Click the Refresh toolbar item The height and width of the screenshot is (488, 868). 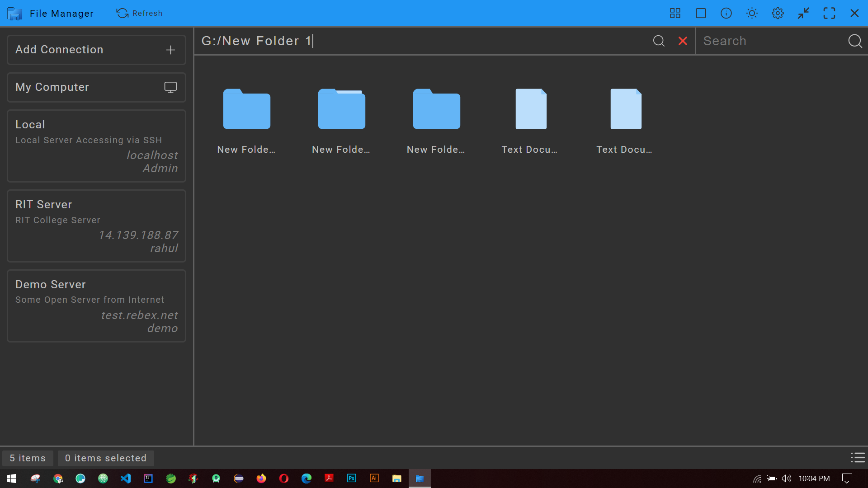point(139,13)
